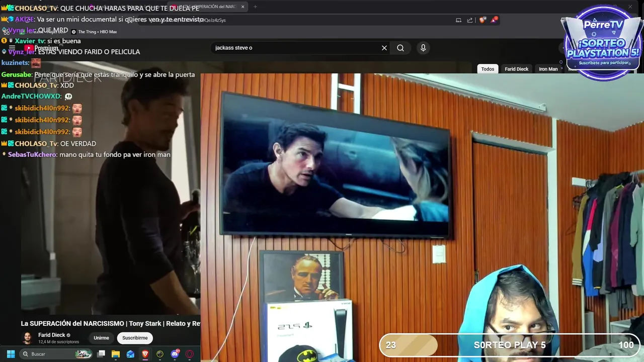This screenshot has height=362, width=644.
Task: Click the cast/picture-in-picture icon in address bar
Action: 458,20
